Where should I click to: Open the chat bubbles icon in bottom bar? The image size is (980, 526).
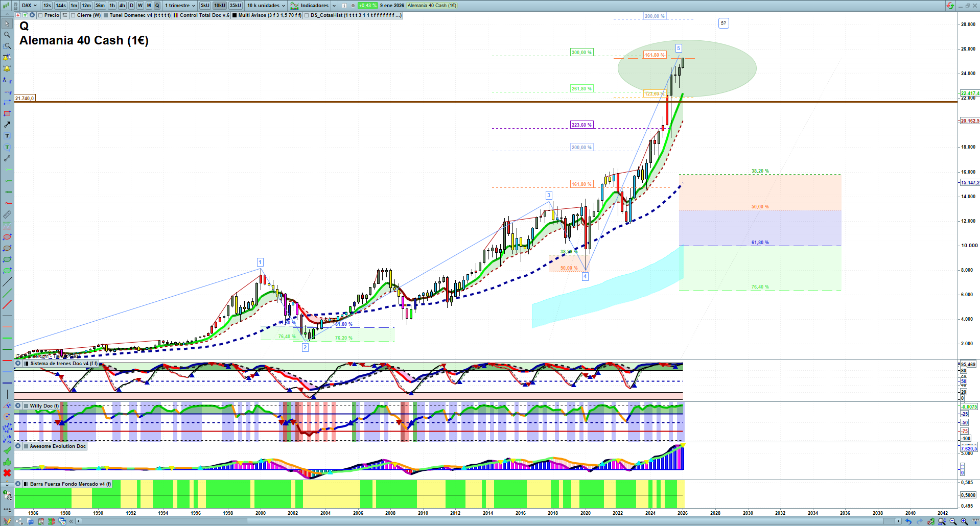tap(31, 521)
